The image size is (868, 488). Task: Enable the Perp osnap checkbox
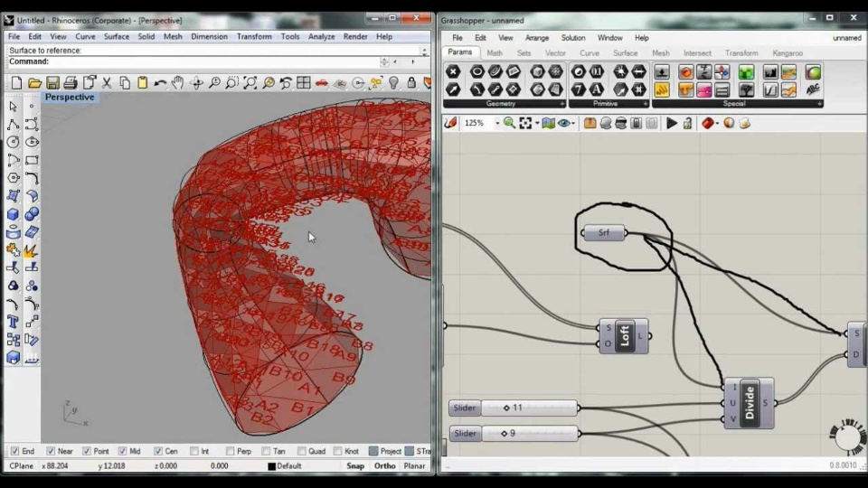point(231,452)
